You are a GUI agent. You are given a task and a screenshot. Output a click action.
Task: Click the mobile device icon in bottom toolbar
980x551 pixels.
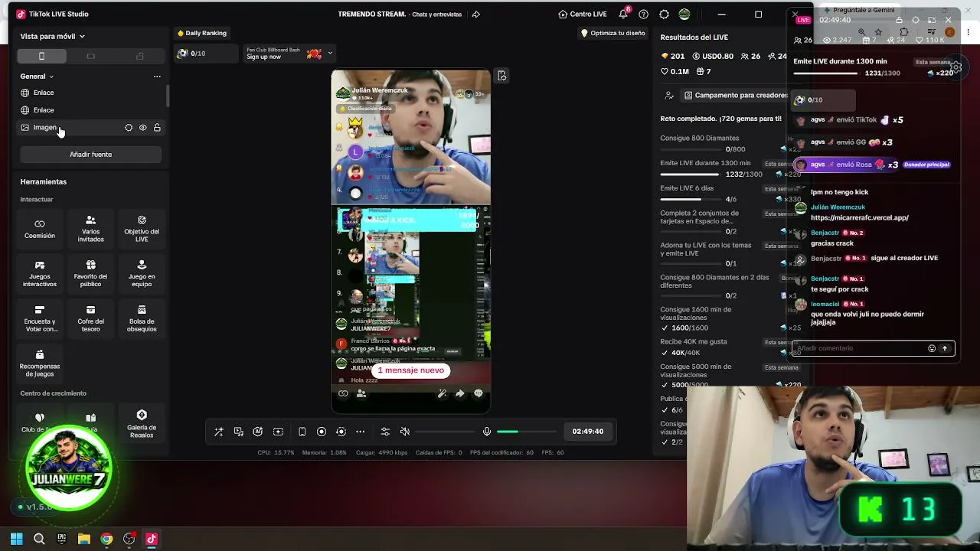point(302,432)
